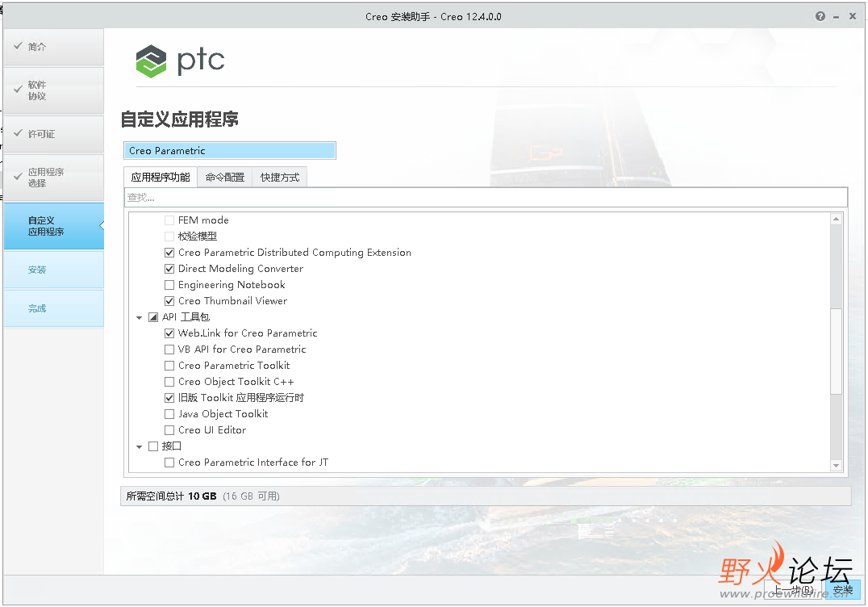Check Creo Parametric Interface for JT

[x=169, y=463]
